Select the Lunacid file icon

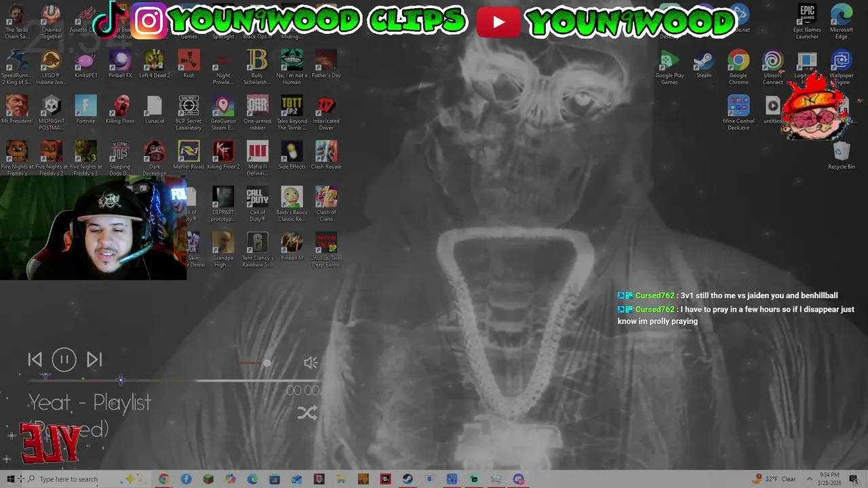click(x=154, y=110)
